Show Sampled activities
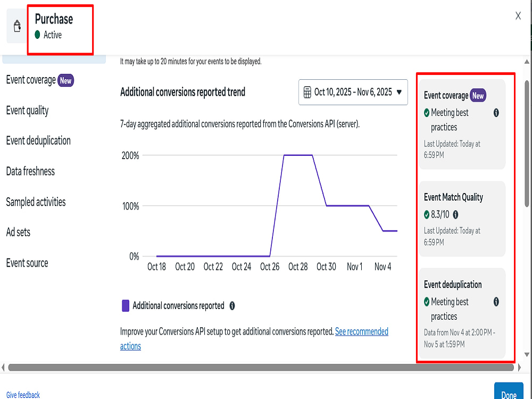The height and width of the screenshot is (399, 532). tap(36, 202)
